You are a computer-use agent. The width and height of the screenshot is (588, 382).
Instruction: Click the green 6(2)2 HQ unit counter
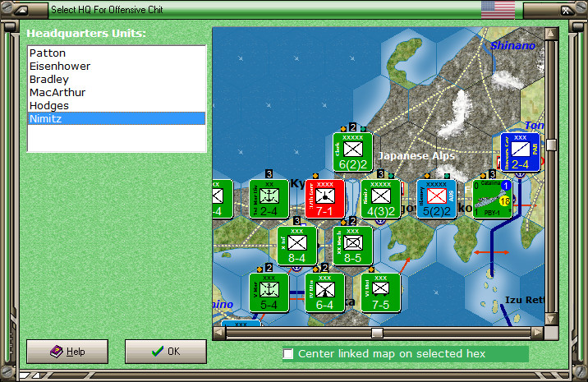click(352, 152)
